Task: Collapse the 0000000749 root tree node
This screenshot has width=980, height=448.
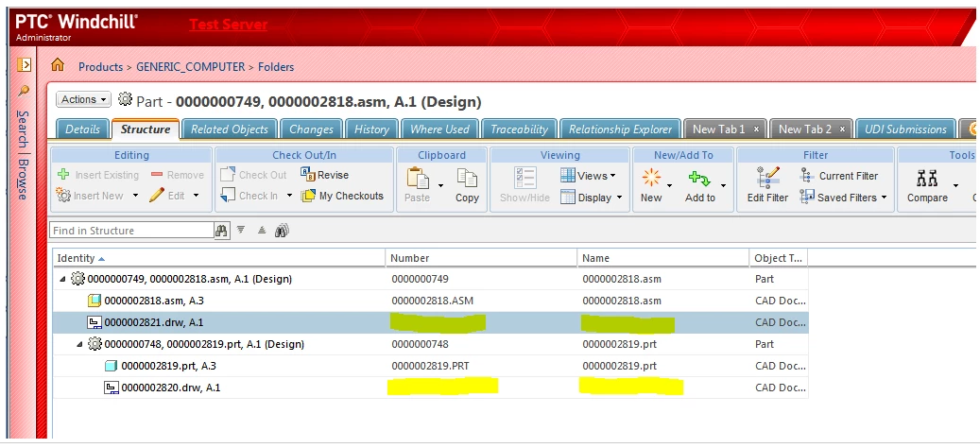Action: (x=62, y=280)
